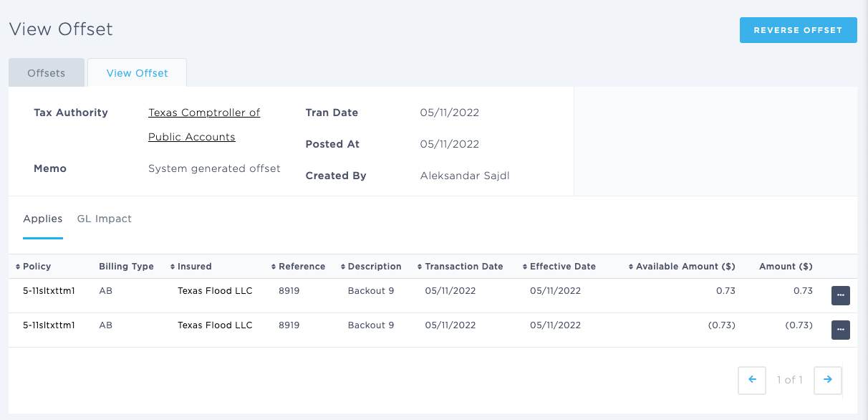
Task: Switch to the Offsets tab
Action: pos(47,73)
